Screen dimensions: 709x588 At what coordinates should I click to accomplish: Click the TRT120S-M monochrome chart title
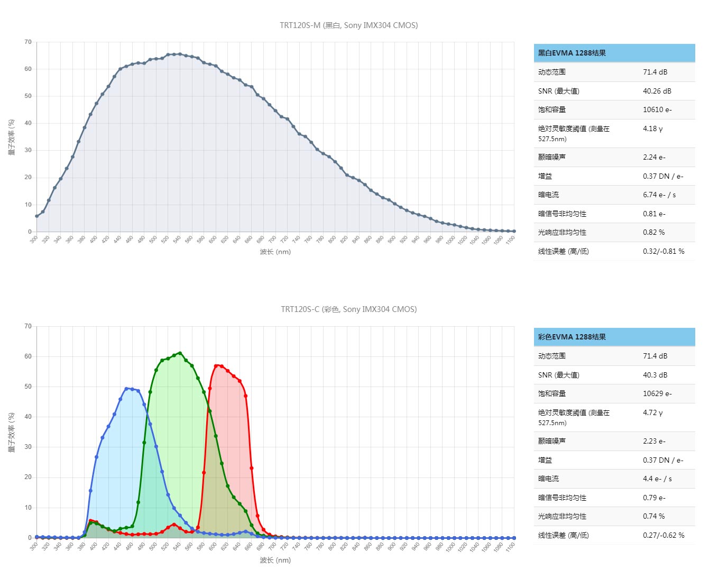pyautogui.click(x=348, y=25)
